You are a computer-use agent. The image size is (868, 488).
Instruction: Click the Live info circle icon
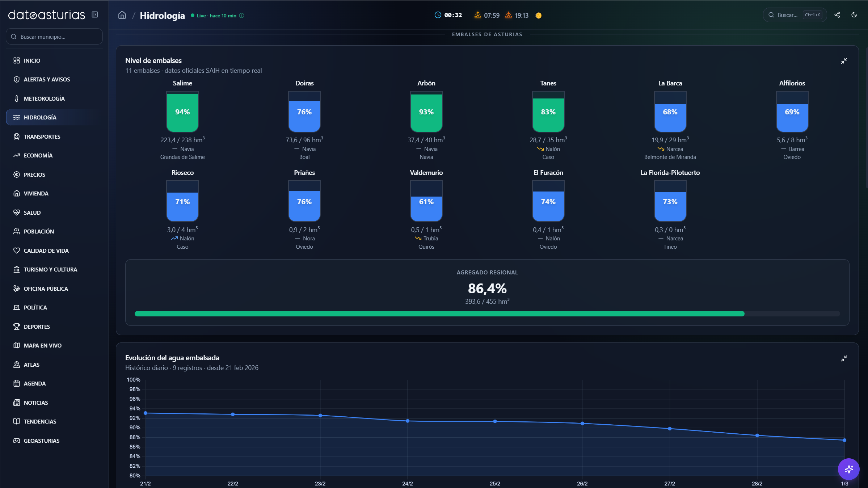point(242,16)
